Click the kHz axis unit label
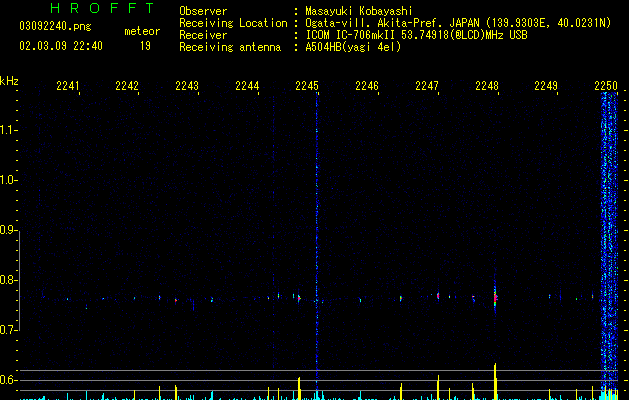Image resolution: width=629 pixels, height=400 pixels. 9,81
